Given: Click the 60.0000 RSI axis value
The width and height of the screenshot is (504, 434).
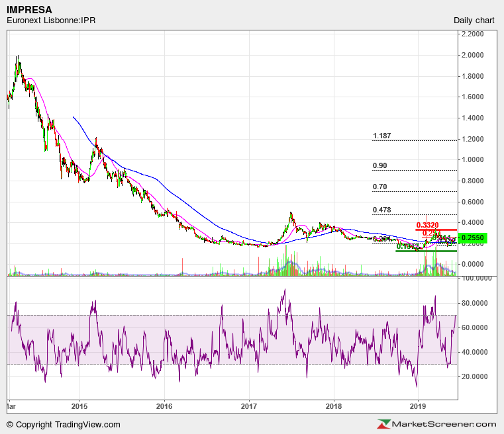Looking at the screenshot, I should tap(474, 327).
